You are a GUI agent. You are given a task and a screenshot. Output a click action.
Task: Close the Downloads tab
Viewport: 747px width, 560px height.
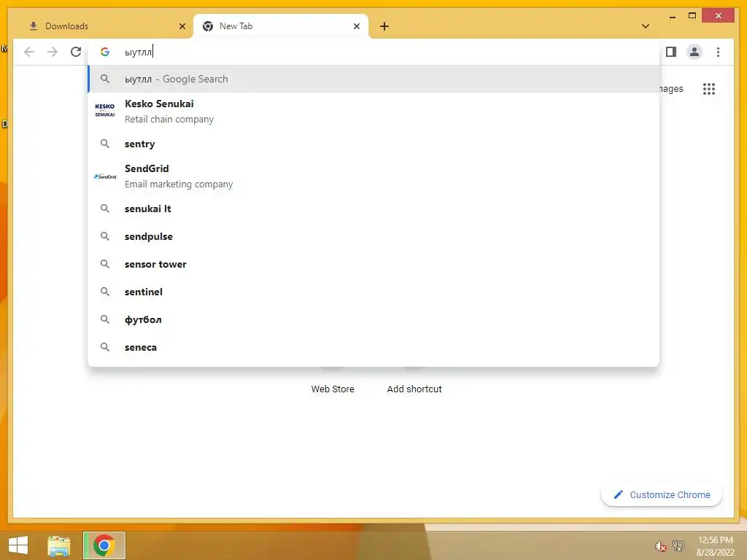pos(182,26)
